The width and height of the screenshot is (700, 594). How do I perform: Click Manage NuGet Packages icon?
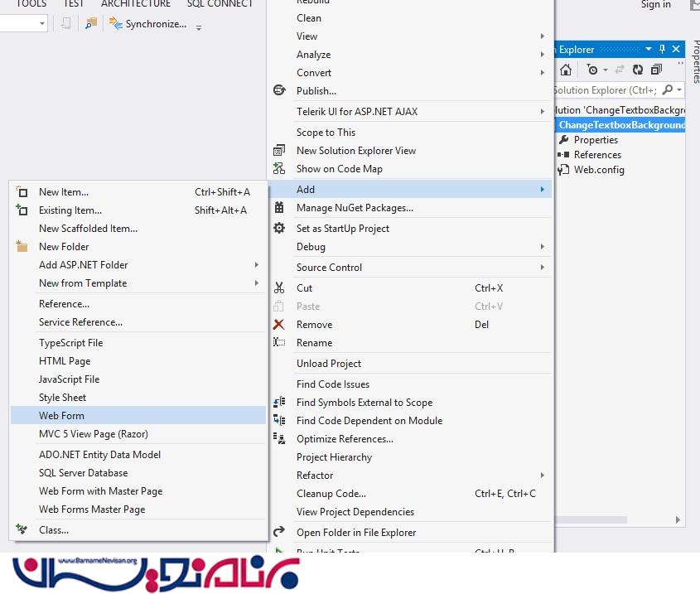[279, 207]
